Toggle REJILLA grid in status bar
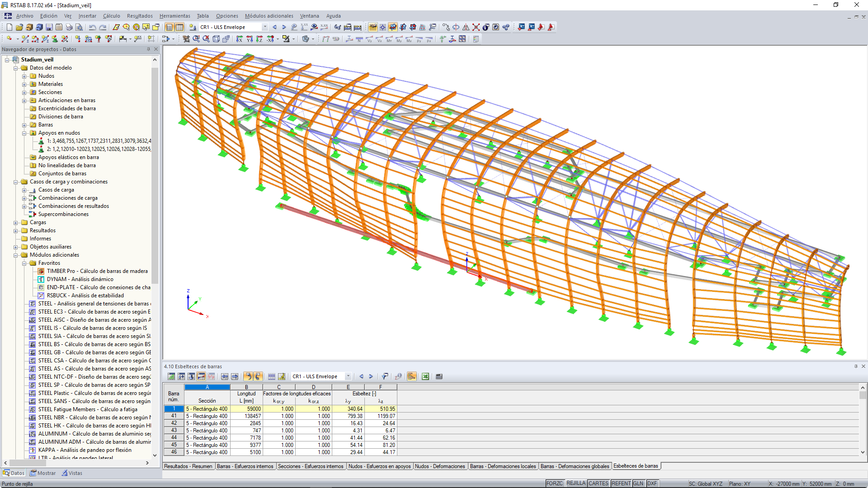Image resolution: width=868 pixels, height=488 pixels. click(576, 483)
